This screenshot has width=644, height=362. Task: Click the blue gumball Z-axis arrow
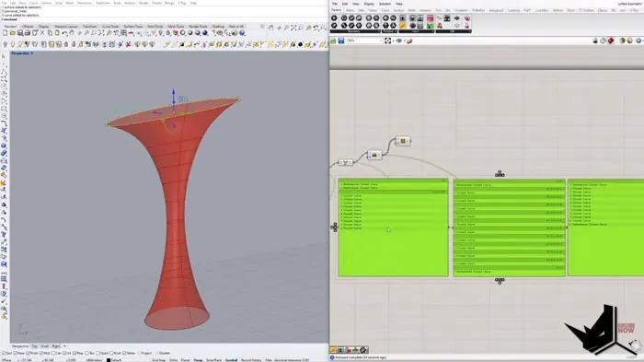click(x=173, y=93)
